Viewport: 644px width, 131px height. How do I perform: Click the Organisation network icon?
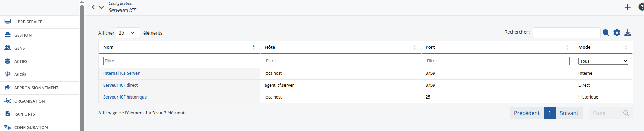click(x=7, y=101)
